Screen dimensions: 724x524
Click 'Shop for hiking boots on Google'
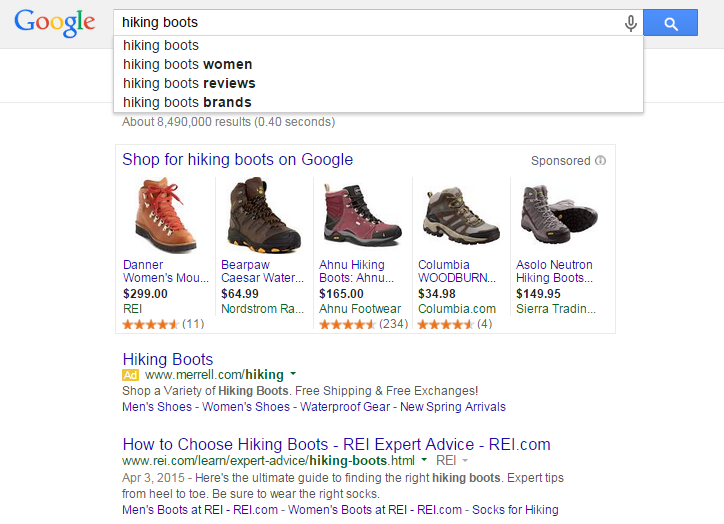coord(237,159)
